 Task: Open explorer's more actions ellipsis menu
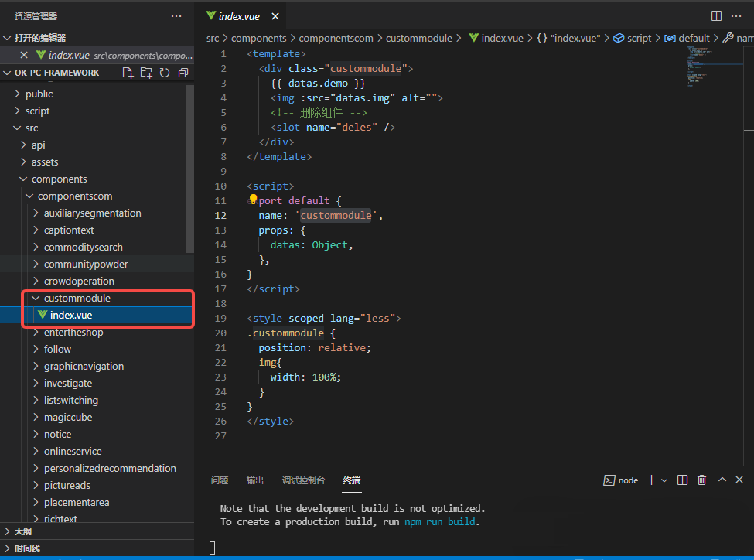(176, 16)
